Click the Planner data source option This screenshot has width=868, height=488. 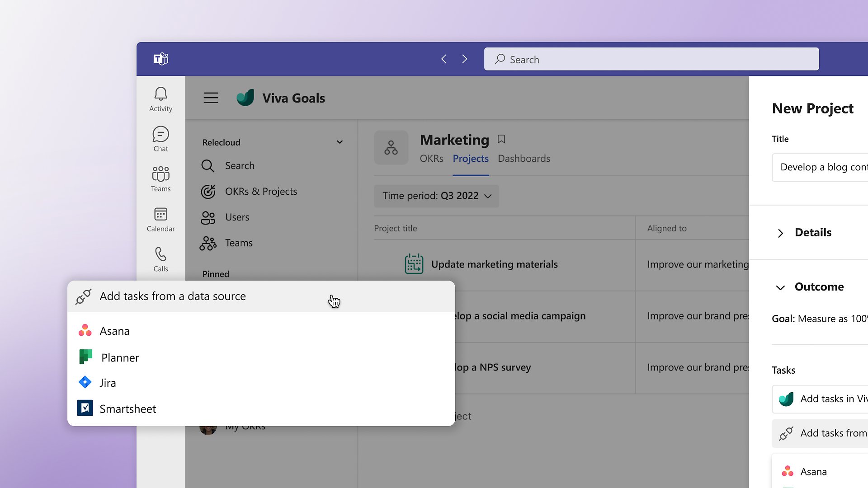coord(120,357)
